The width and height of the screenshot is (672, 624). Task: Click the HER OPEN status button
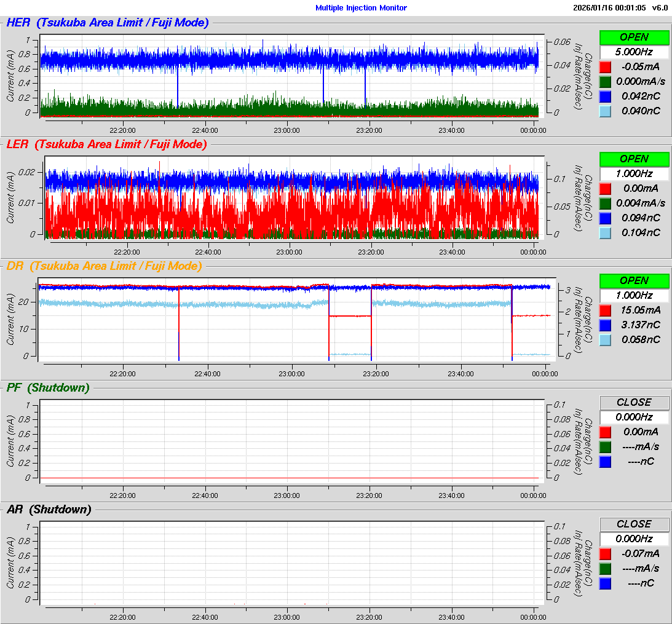coord(634,38)
